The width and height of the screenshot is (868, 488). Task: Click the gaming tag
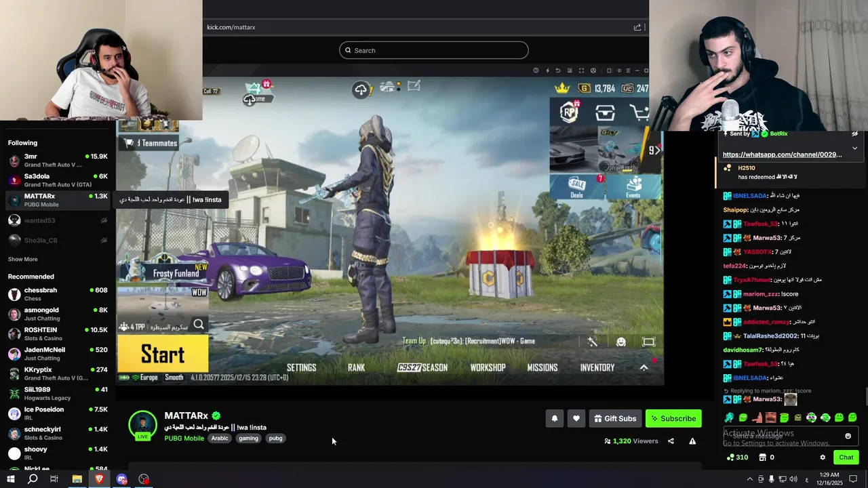(x=248, y=439)
